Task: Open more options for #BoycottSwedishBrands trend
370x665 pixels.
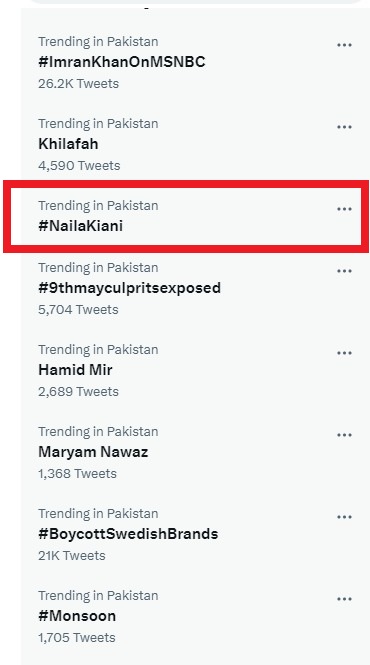Action: point(344,517)
